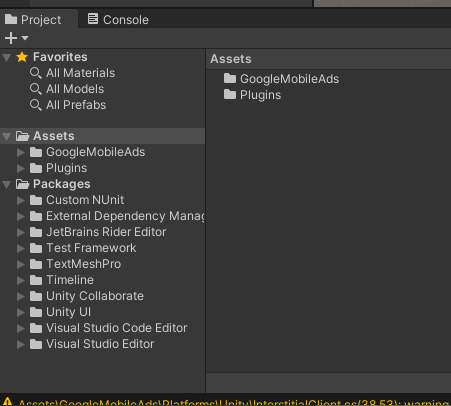Select GoogleMobileAds folder in the right pane
This screenshot has height=406, width=451.
click(289, 79)
